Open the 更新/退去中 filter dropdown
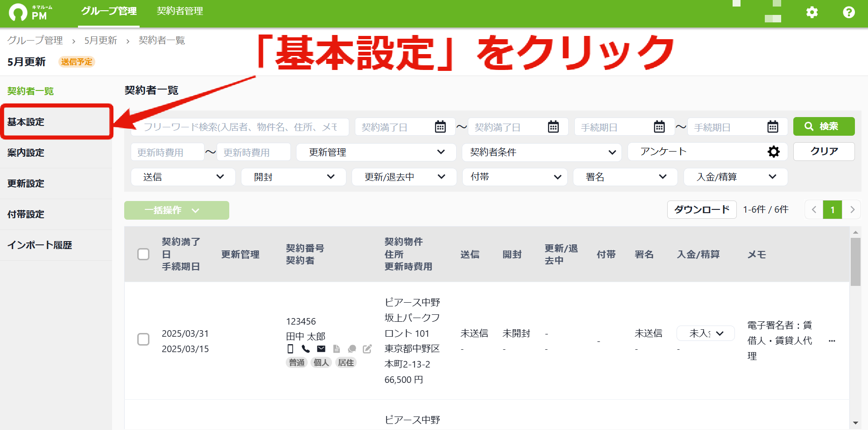Screen dimensions: 868x430 coord(404,177)
